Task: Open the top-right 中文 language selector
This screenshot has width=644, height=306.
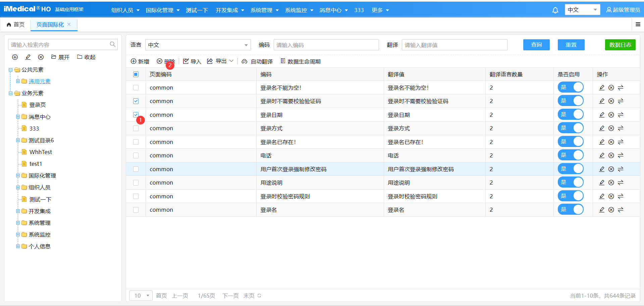Action: point(582,10)
